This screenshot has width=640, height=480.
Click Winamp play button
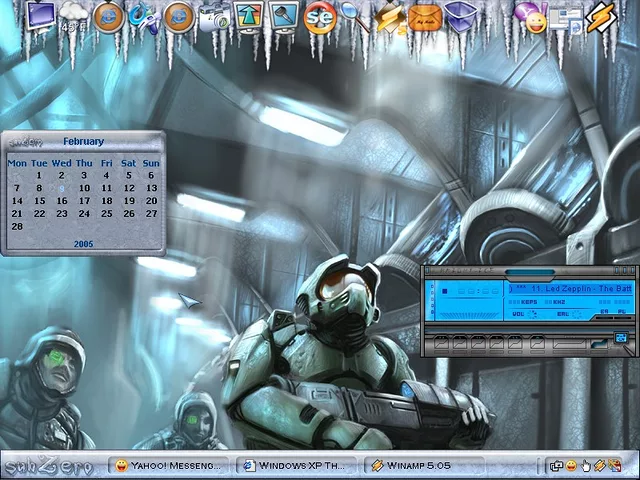(460, 343)
